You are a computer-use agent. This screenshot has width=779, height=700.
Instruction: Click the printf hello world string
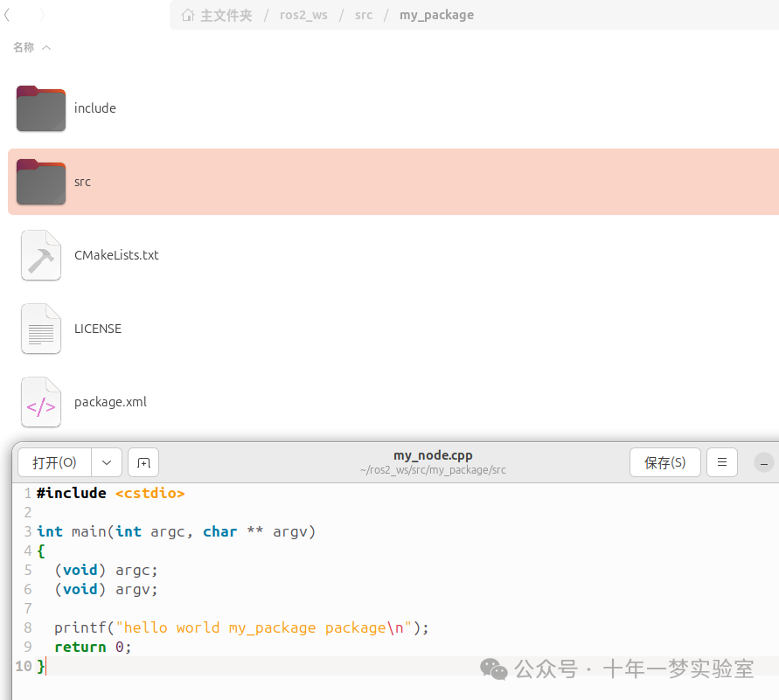click(x=263, y=628)
